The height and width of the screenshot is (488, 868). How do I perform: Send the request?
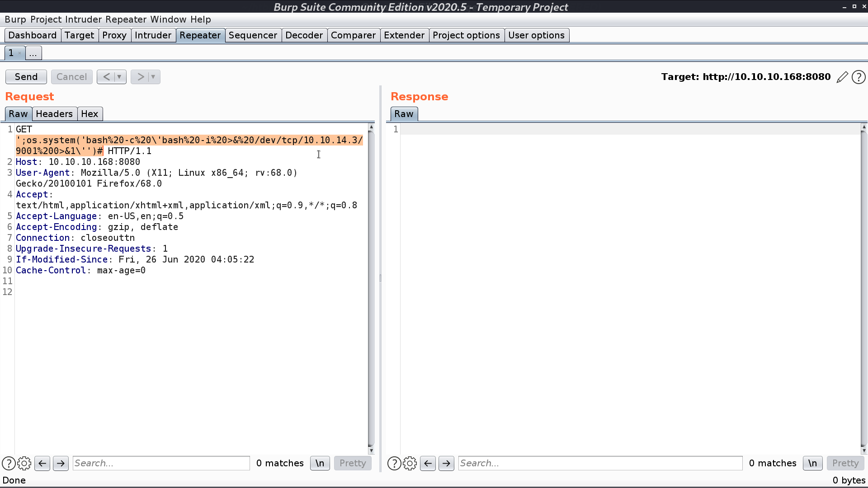[x=26, y=77]
